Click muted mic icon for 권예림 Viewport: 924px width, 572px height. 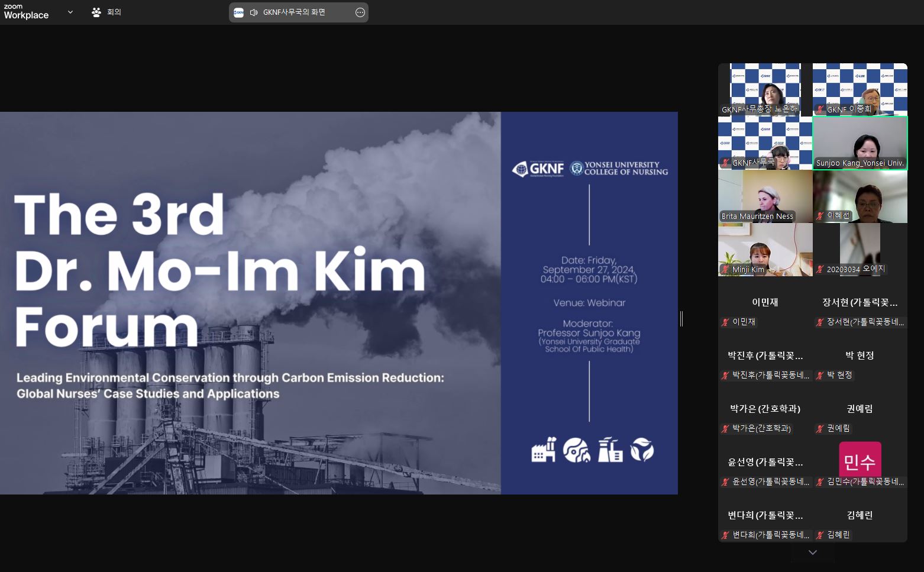tap(820, 429)
